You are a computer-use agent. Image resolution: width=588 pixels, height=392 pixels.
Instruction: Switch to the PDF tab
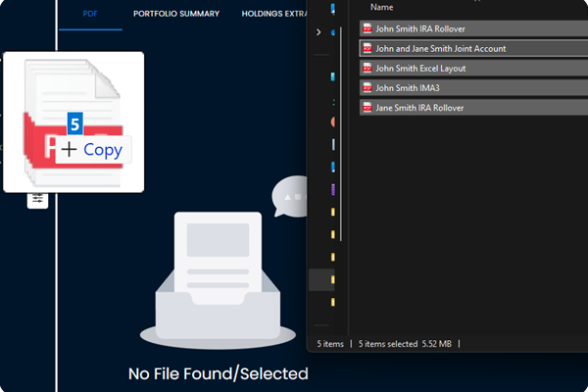point(90,14)
